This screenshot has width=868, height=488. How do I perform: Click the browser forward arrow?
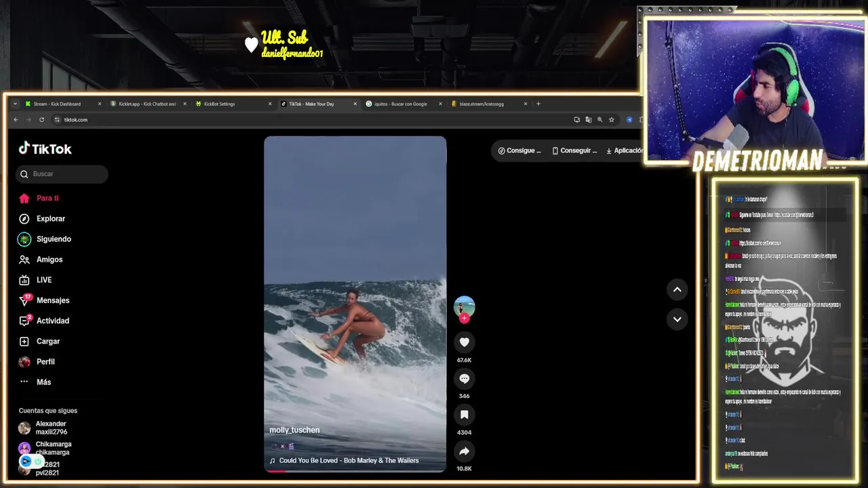[x=28, y=120]
